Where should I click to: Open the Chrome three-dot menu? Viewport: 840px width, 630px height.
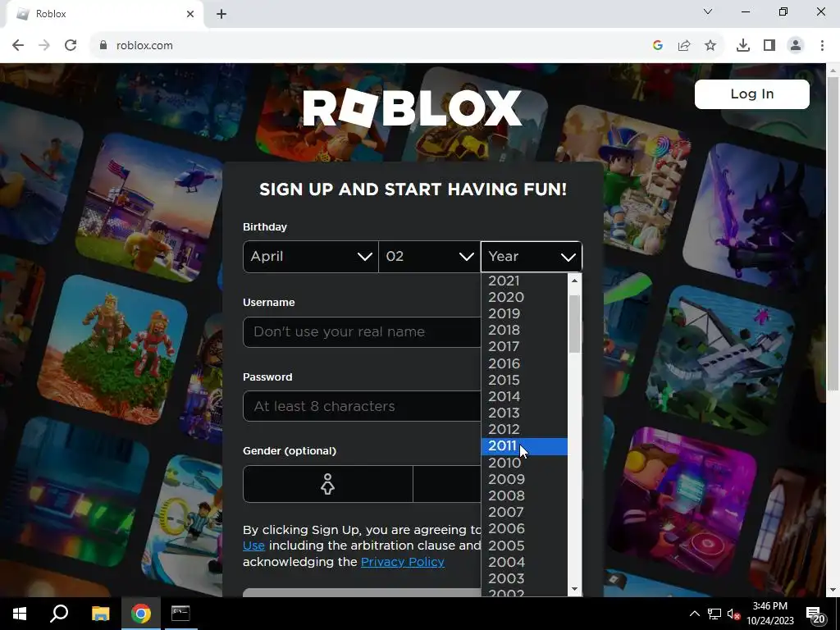(822, 46)
